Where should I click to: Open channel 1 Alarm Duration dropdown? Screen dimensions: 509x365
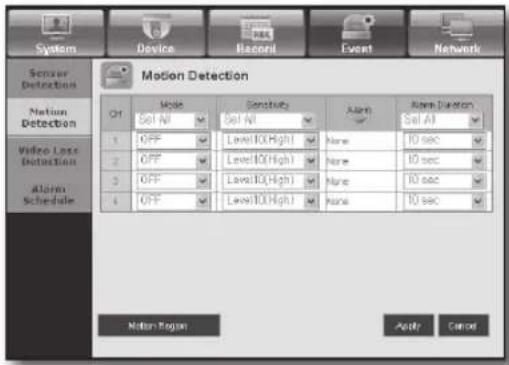[x=444, y=140]
